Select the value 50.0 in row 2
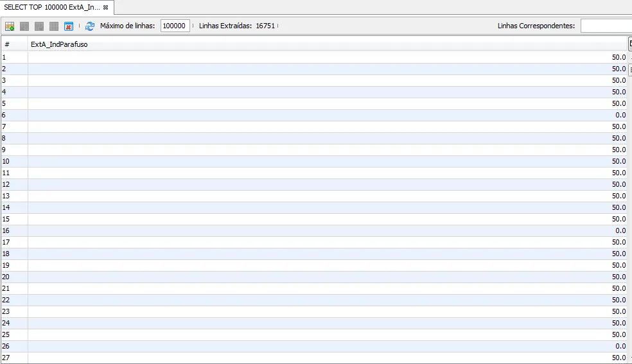Screen dimensions: 632x364 (619, 69)
